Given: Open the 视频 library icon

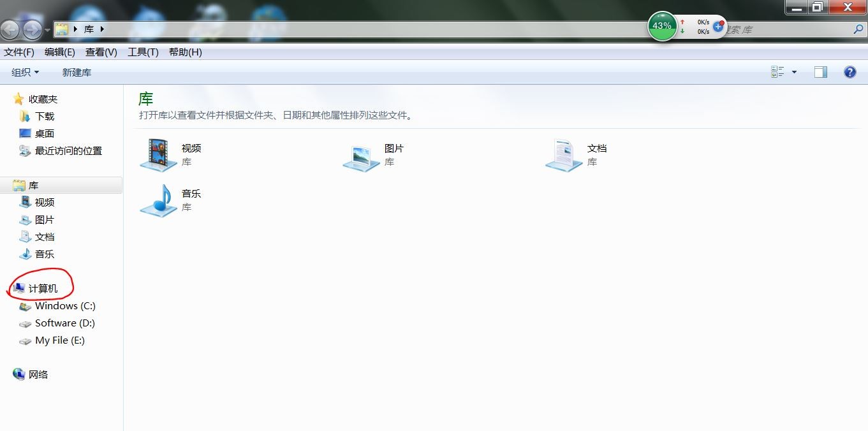Looking at the screenshot, I should tap(158, 155).
